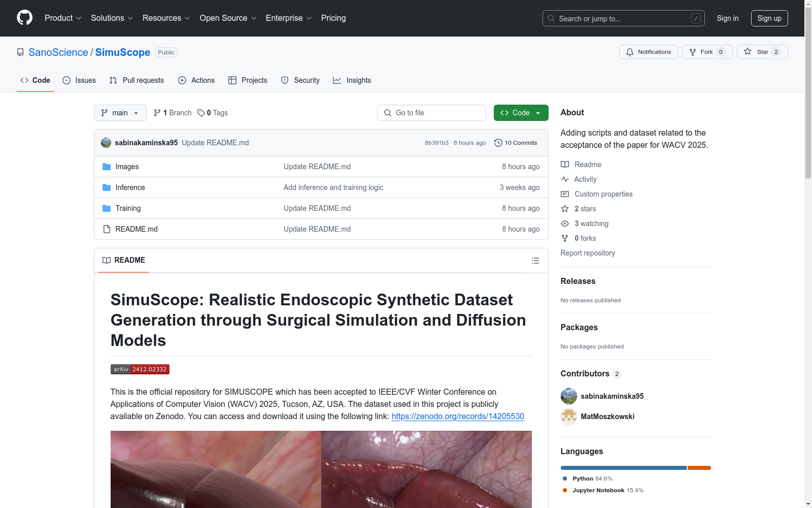Open the Inference folder
Image resolution: width=812 pixels, height=508 pixels.
tap(130, 187)
